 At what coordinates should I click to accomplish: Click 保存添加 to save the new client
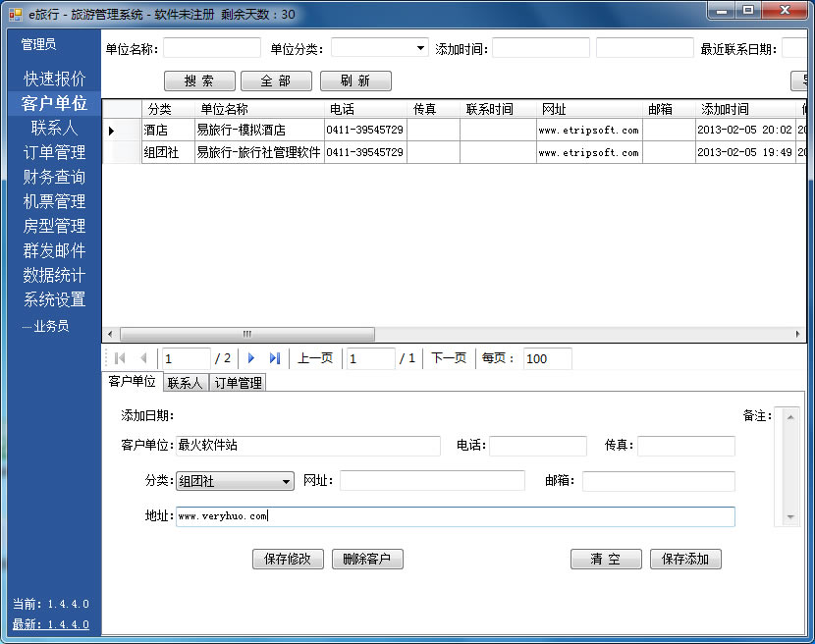(685, 559)
